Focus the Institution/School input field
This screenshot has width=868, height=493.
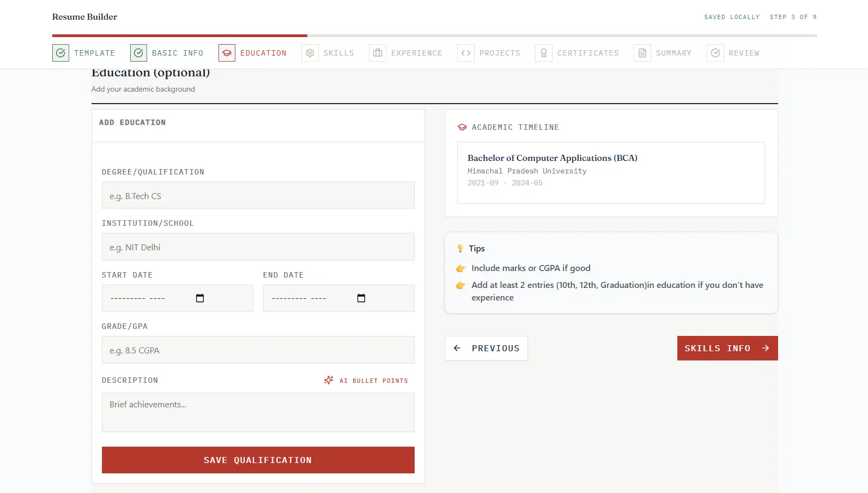click(x=258, y=246)
